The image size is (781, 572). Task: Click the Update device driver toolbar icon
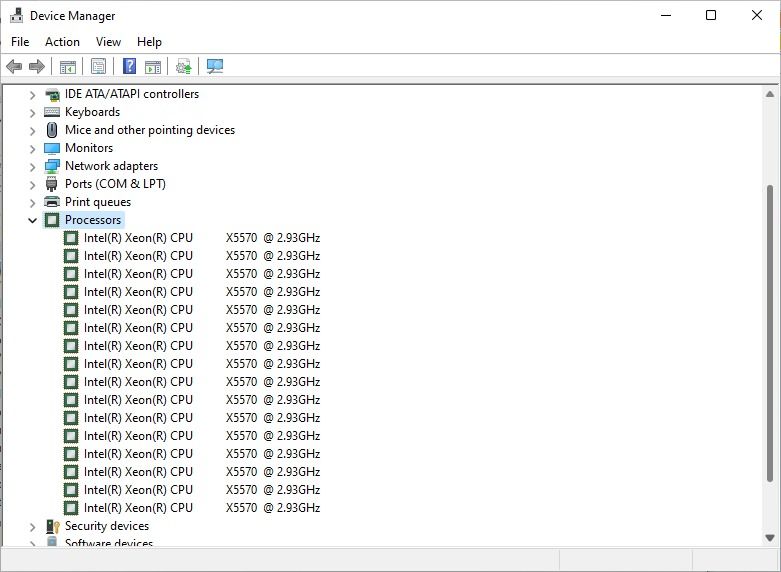[183, 67]
